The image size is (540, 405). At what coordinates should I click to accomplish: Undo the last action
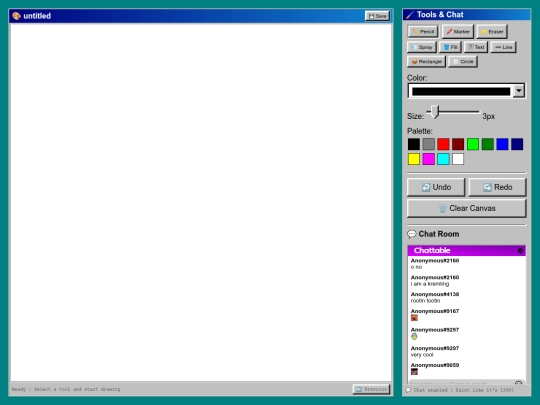click(x=436, y=187)
